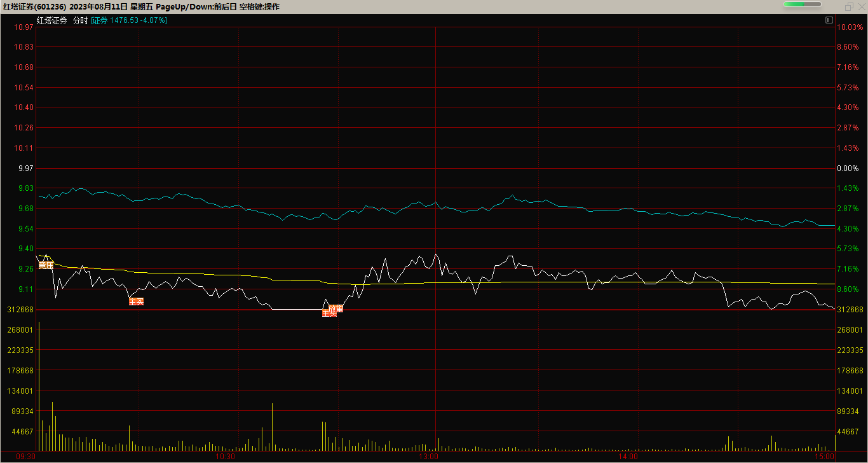Click the 空格键:操作 hint text

259,6
